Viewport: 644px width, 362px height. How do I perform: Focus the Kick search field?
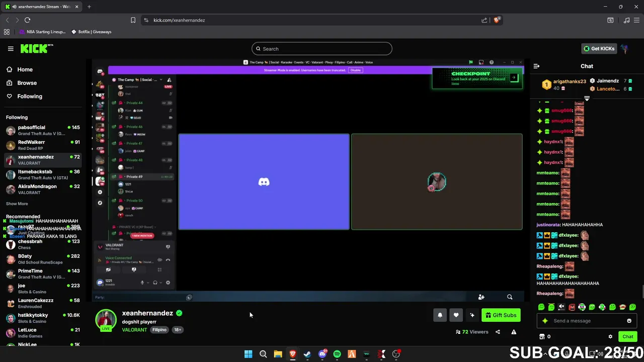point(322,49)
